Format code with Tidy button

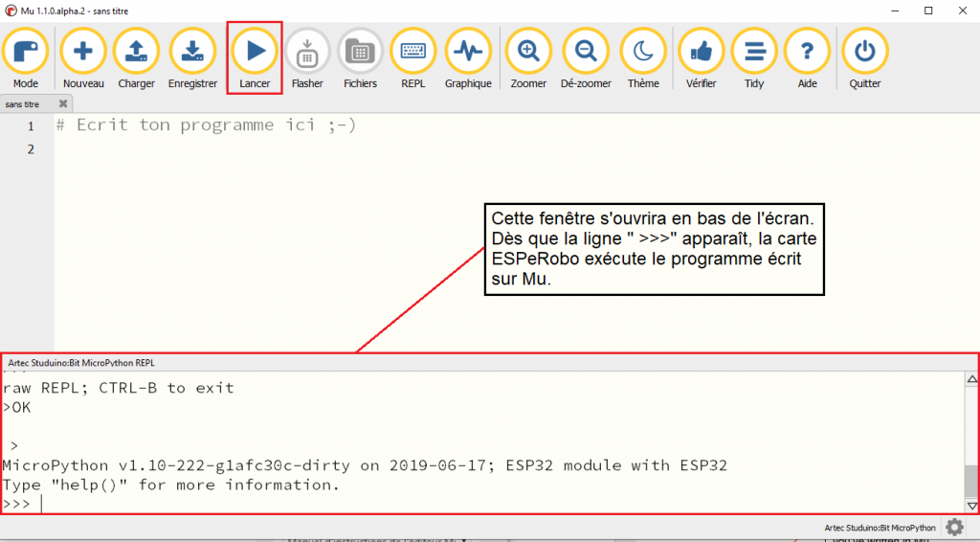[754, 53]
